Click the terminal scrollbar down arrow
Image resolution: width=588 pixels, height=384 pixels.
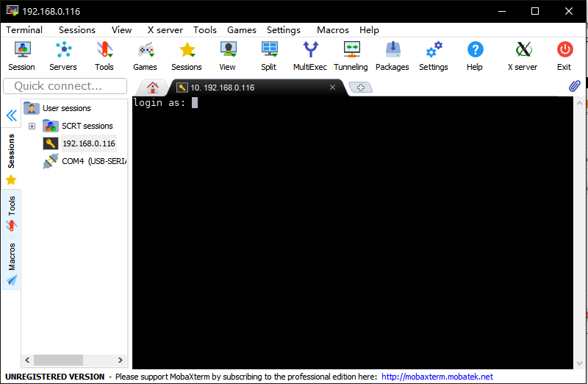tap(579, 363)
